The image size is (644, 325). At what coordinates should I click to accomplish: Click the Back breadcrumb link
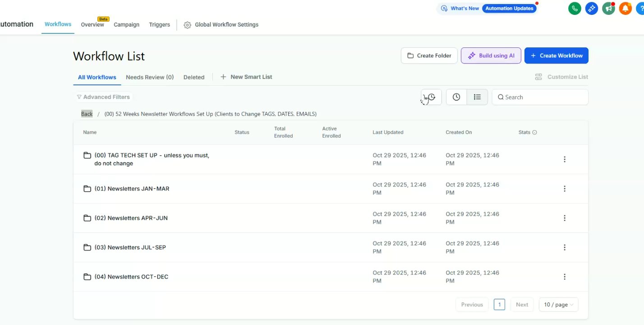[87, 114]
